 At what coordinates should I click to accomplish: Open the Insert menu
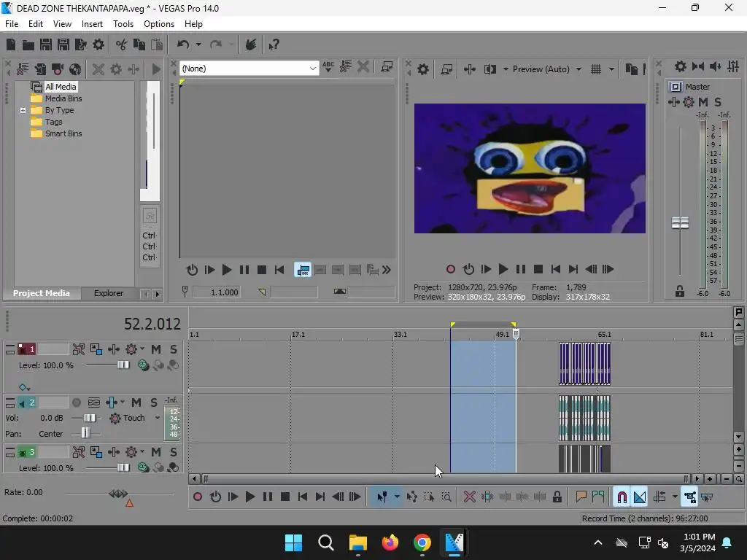92,24
